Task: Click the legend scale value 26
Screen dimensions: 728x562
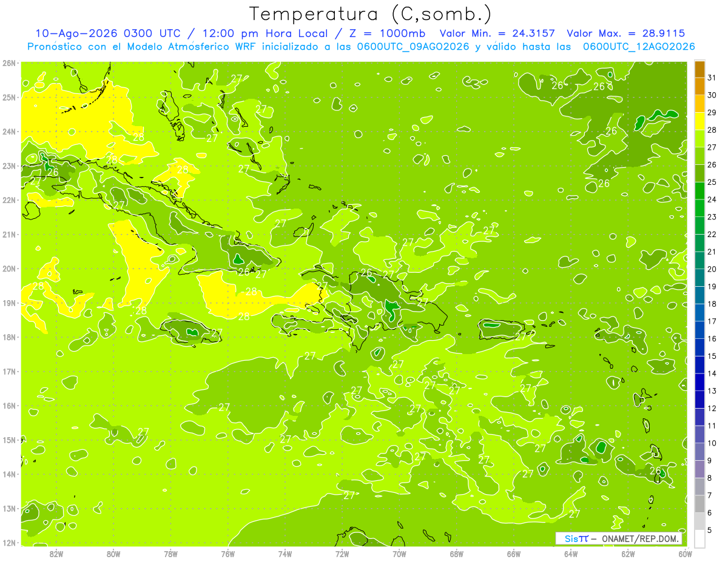Action: [x=712, y=165]
